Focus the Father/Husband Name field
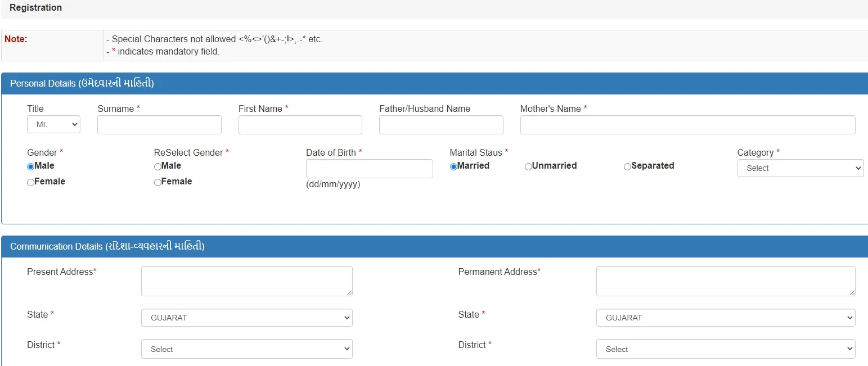 click(441, 125)
